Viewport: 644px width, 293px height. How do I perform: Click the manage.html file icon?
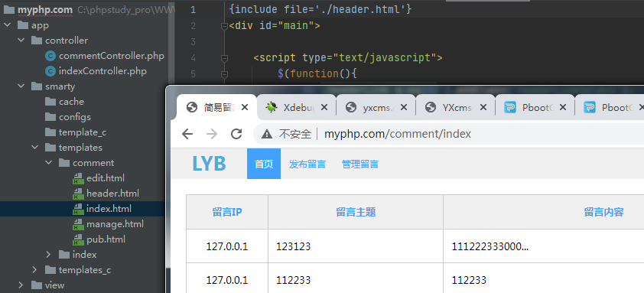(x=78, y=224)
